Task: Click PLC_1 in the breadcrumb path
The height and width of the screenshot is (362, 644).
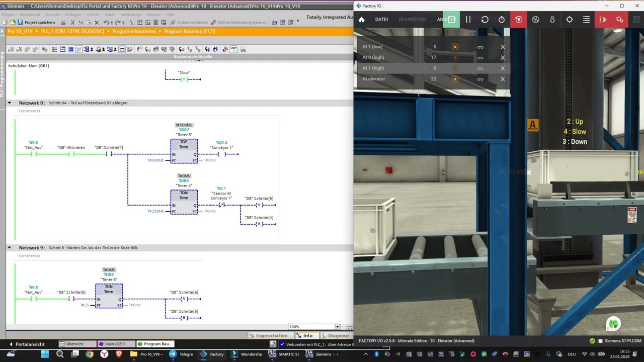Action: click(x=72, y=31)
